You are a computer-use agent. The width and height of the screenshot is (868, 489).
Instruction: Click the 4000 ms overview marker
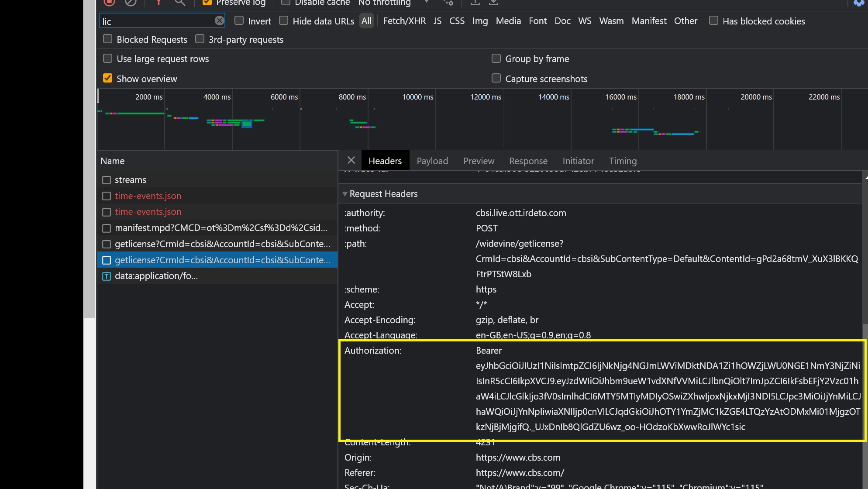pyautogui.click(x=217, y=97)
